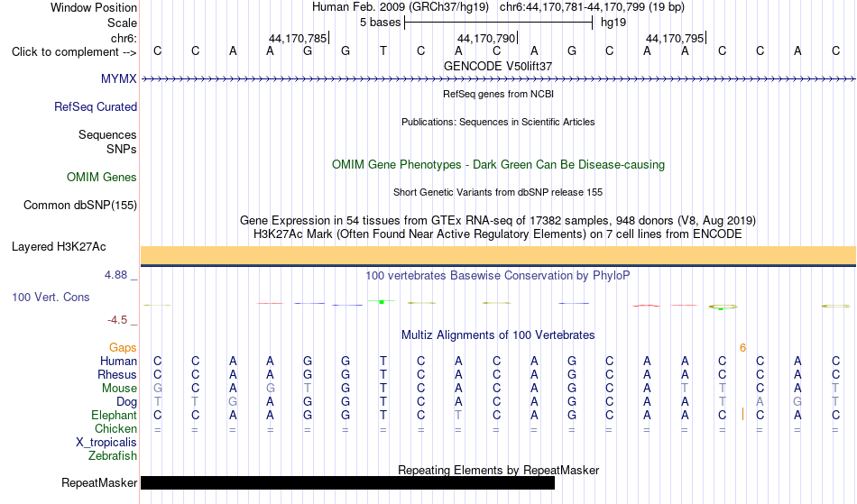This screenshot has height=504, width=857.
Task: Click the Chicken species row label
Action: click(115, 428)
